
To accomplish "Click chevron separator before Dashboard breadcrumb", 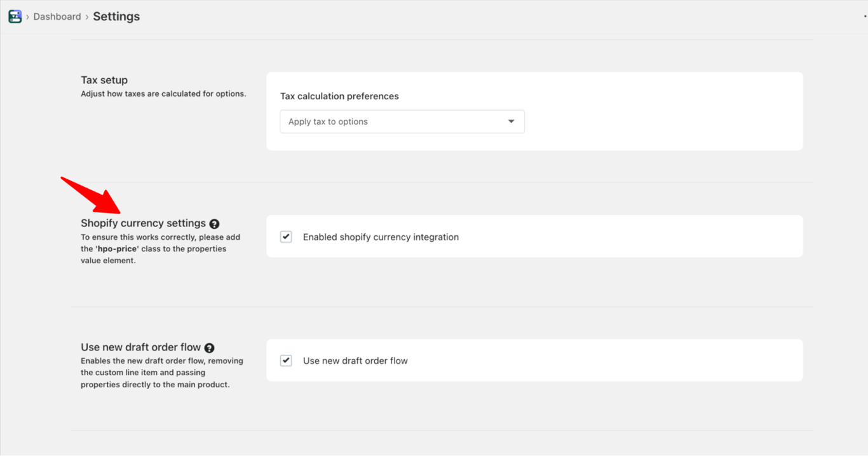I will pos(27,17).
